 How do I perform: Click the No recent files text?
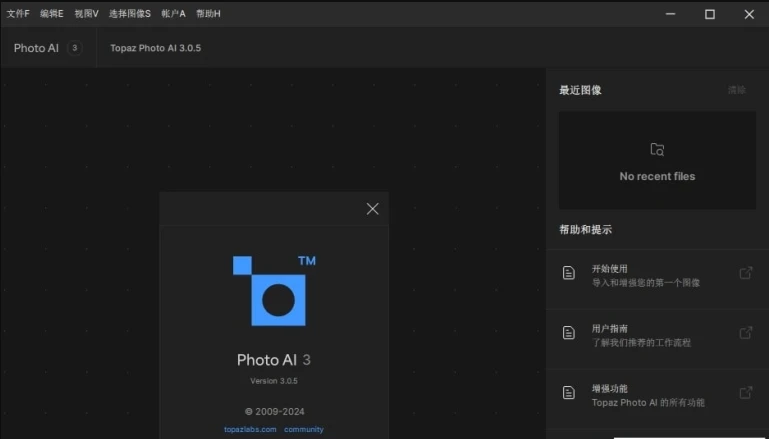click(x=657, y=176)
